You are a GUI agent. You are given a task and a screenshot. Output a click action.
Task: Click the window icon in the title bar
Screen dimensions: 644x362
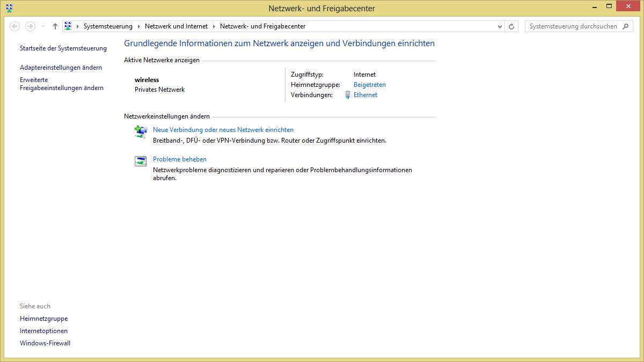9,8
